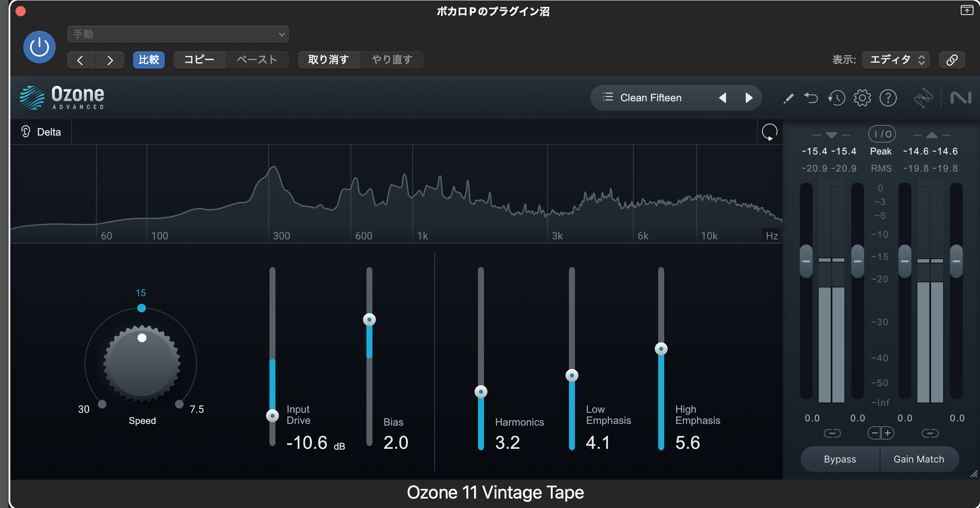The height and width of the screenshot is (508, 980).
Task: Toggle Delta listening mode
Action: 41,132
